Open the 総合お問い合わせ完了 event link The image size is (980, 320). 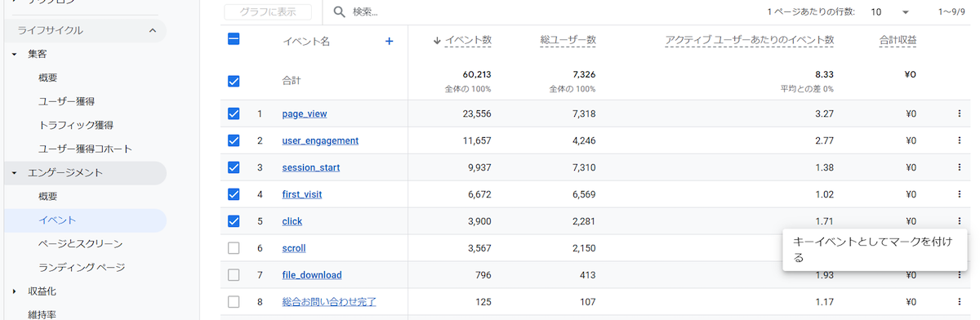click(x=328, y=302)
